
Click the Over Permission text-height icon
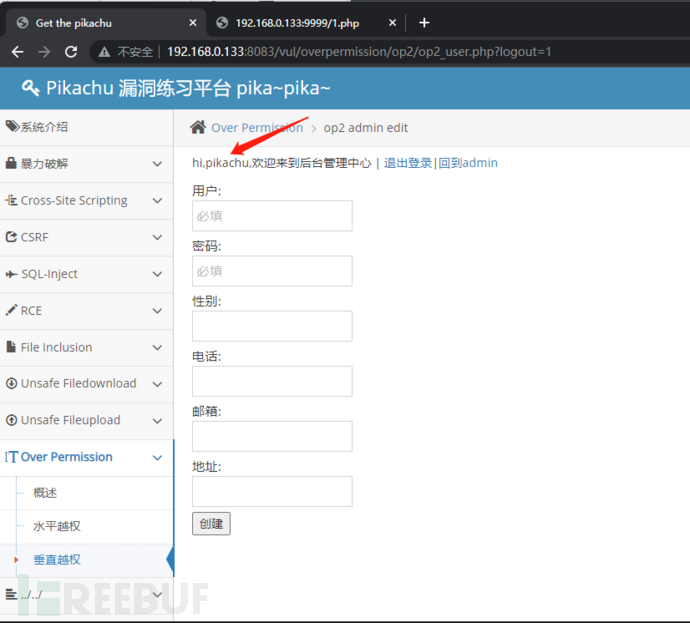pyautogui.click(x=11, y=457)
